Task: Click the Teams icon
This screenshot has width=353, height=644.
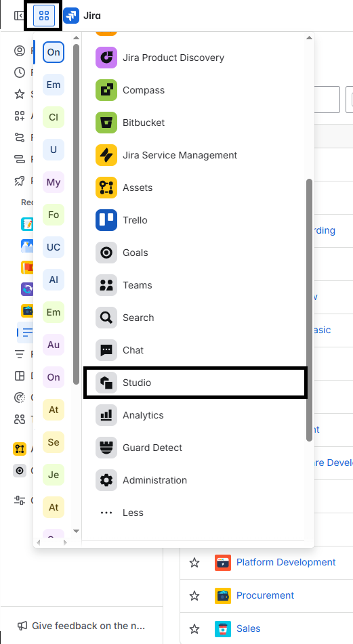Action: (106, 285)
